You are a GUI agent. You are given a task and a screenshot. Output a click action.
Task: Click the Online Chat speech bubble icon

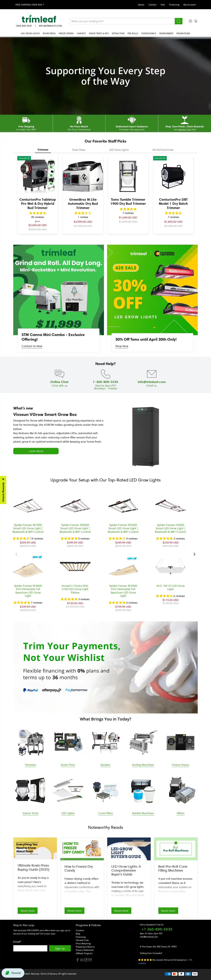[x=59, y=374]
